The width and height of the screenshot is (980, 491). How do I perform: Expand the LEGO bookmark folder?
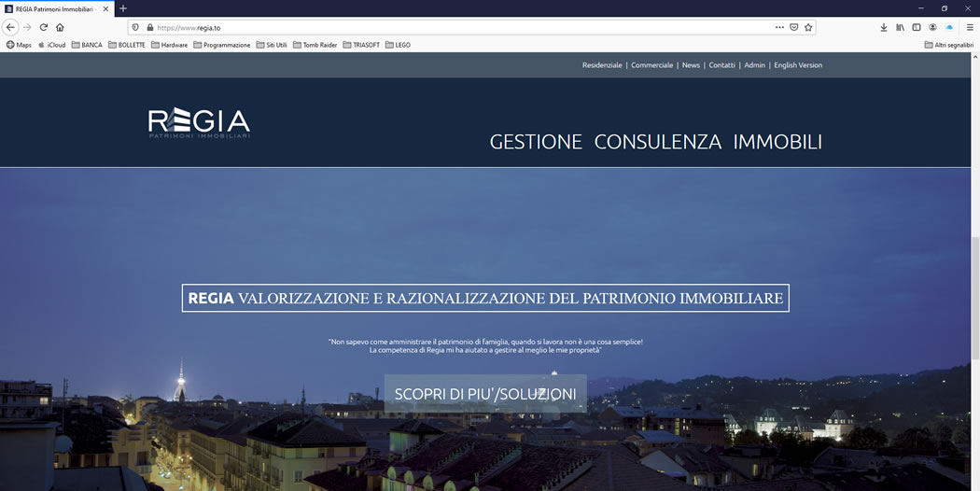(399, 45)
